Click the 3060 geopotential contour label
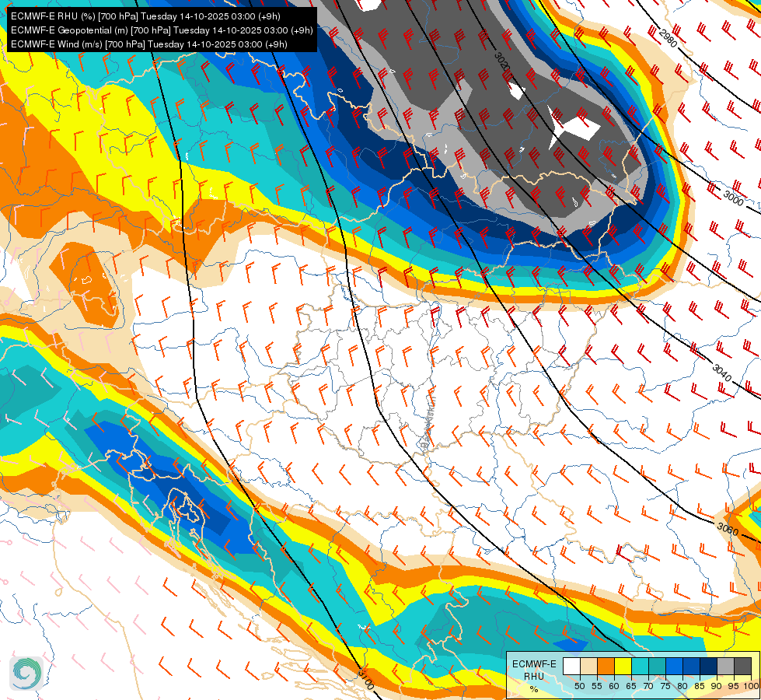 click(x=728, y=529)
